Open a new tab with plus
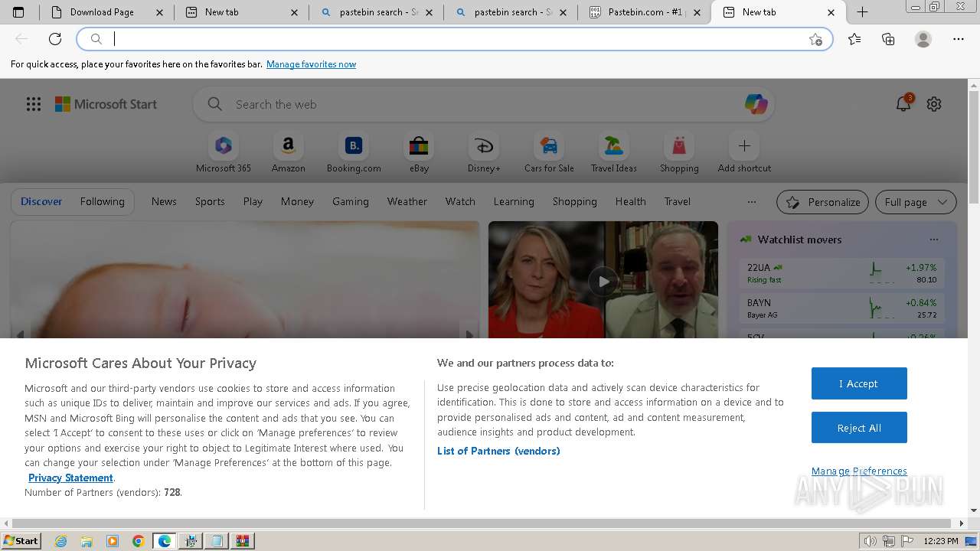 pos(862,12)
